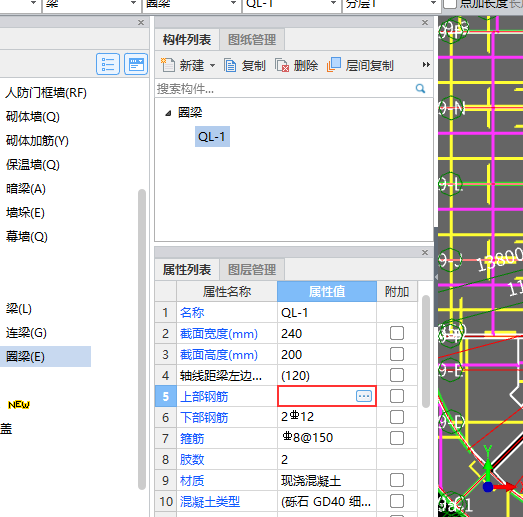This screenshot has height=517, width=523.
Task: Collapse the 圈梁 tree node
Action: (168, 113)
